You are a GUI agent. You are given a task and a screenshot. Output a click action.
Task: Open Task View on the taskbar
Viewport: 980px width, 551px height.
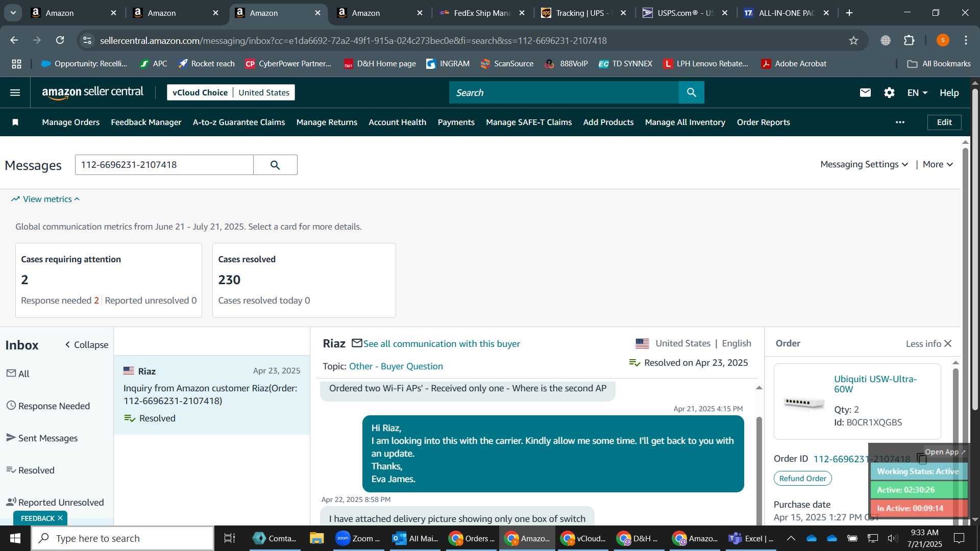[230, 538]
